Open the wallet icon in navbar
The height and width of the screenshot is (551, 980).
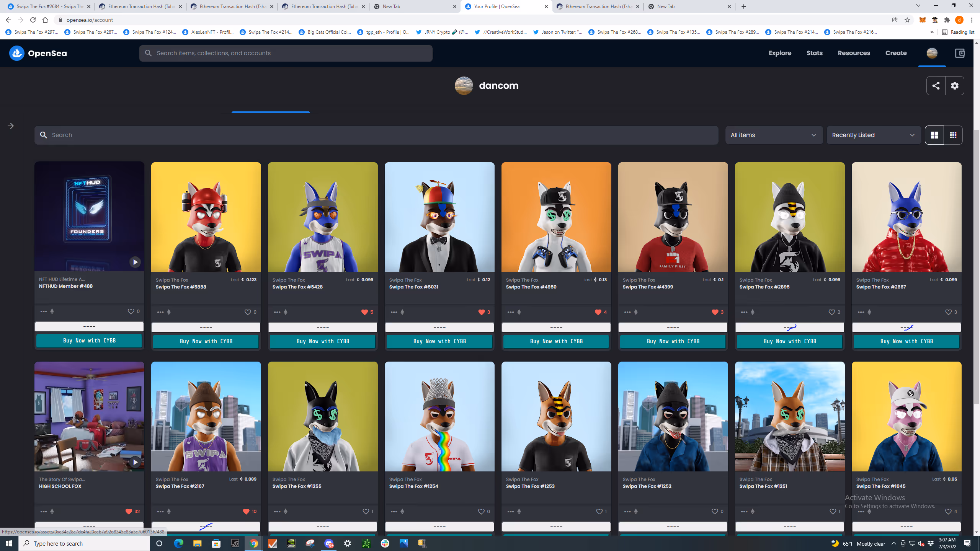coord(960,53)
